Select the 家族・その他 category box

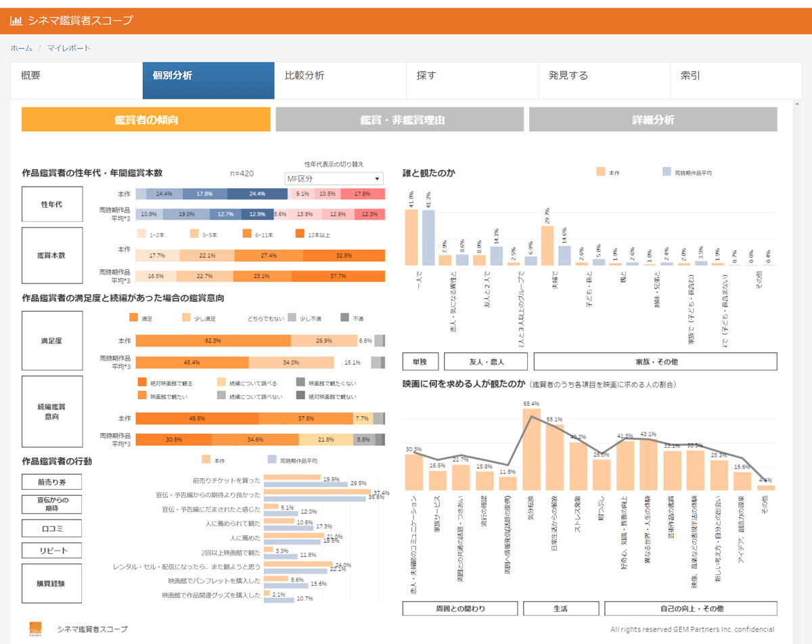pyautogui.click(x=655, y=362)
